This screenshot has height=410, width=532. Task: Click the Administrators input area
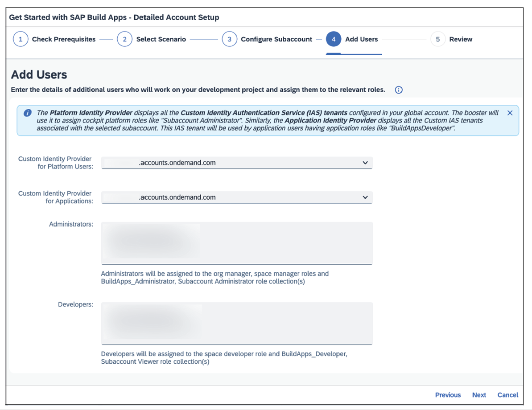[x=236, y=243]
